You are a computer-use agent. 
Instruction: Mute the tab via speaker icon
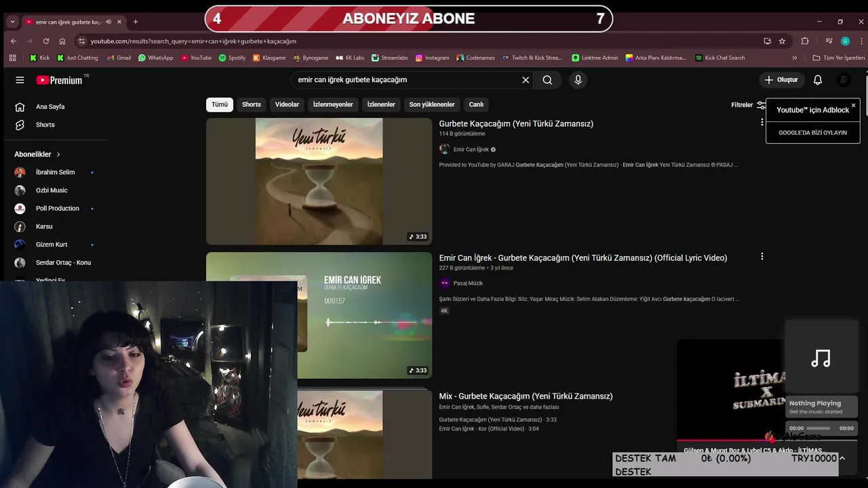point(108,22)
